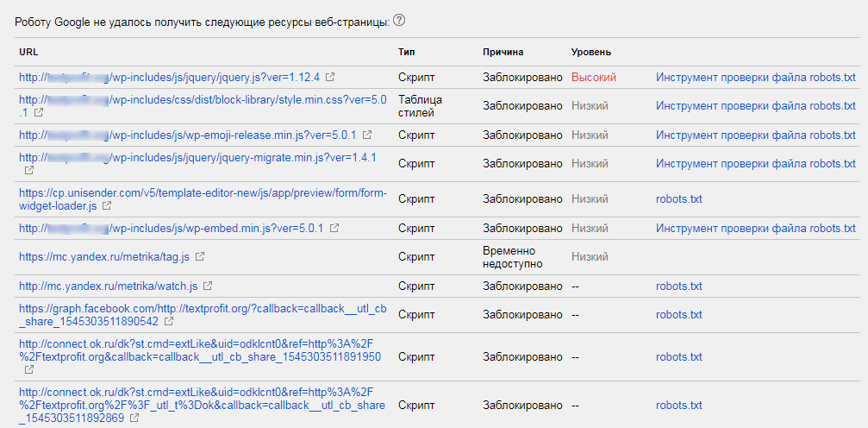Open robots.txt link for ok.ru row ending 1891950
This screenshot has height=428, width=868.
pyautogui.click(x=679, y=356)
